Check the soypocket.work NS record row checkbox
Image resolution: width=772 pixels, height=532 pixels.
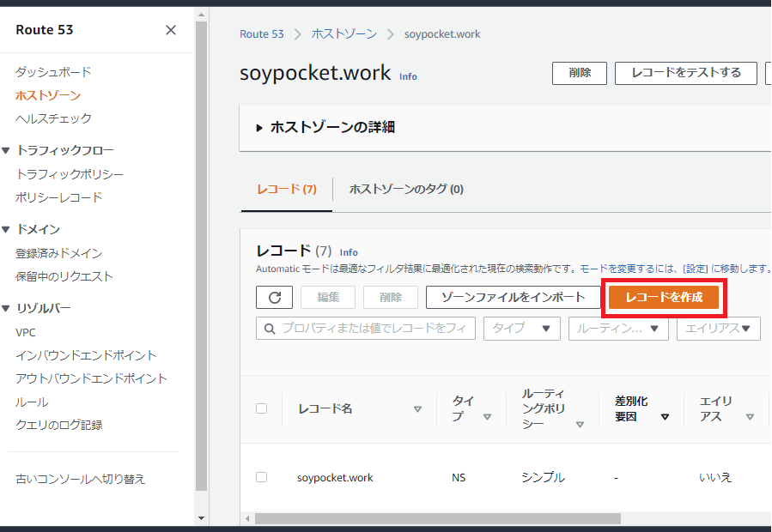262,476
